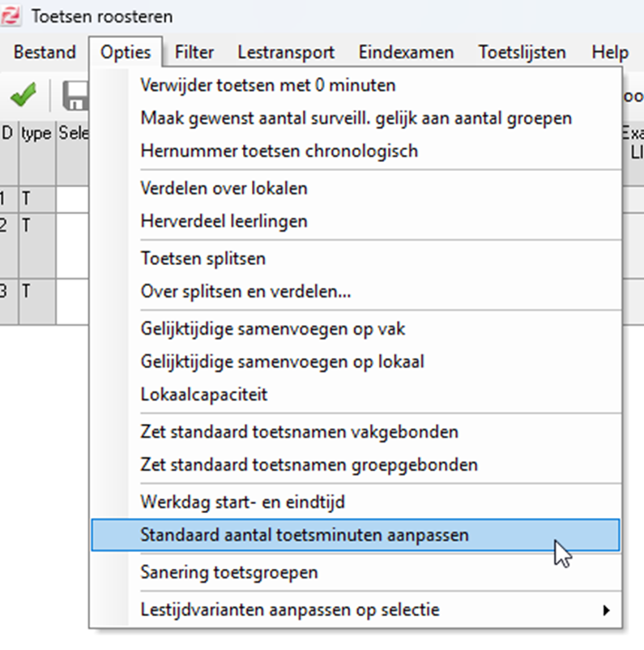The image size is (644, 650).
Task: Open the Filter menu
Action: (194, 53)
